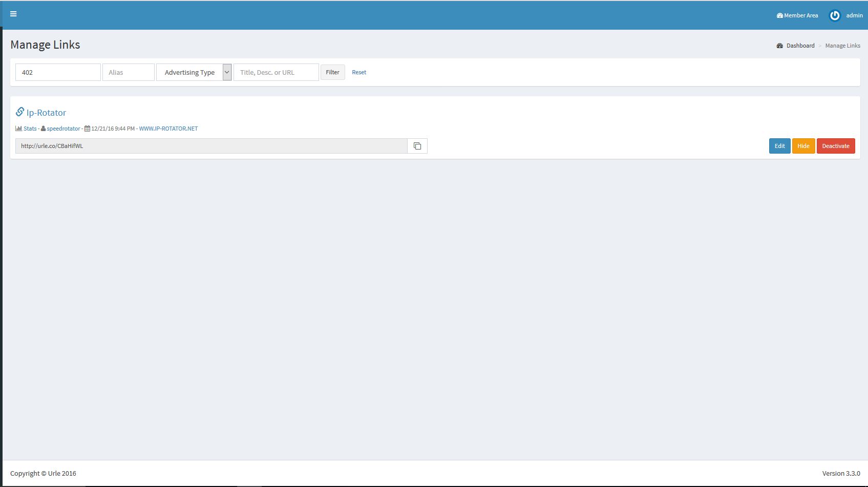Expand the Advertising Type dropdown
The height and width of the screenshot is (487, 868).
tap(194, 72)
